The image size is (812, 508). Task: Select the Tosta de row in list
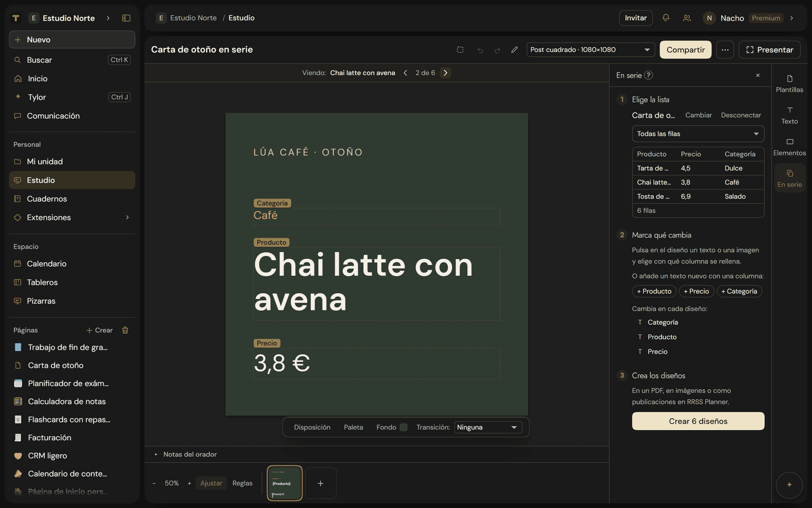tap(698, 197)
